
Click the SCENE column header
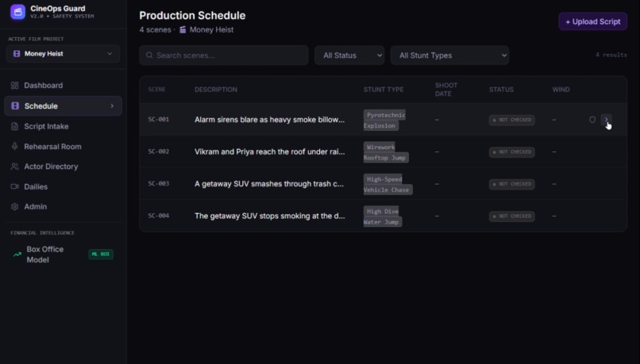[x=156, y=90]
